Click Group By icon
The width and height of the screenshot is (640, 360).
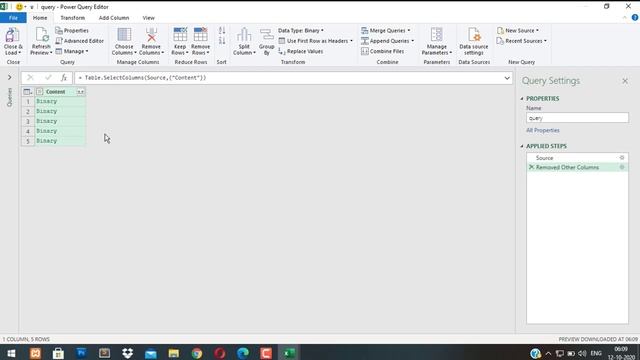[267, 35]
